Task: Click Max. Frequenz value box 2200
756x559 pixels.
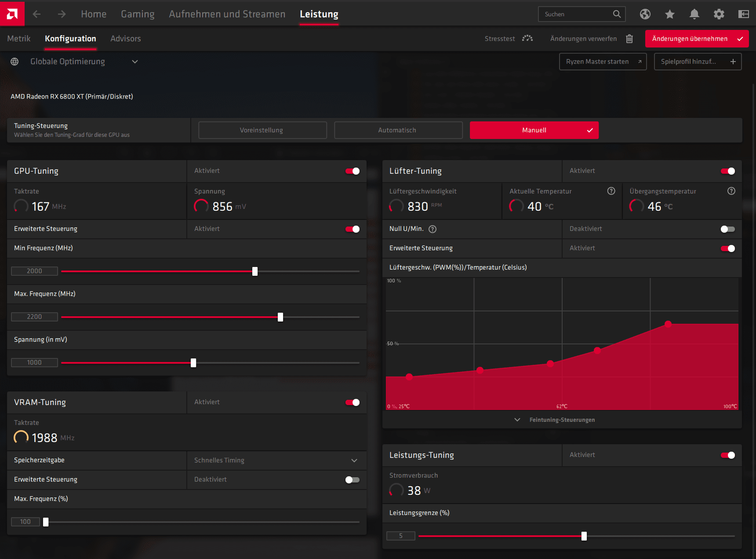Action: point(34,317)
